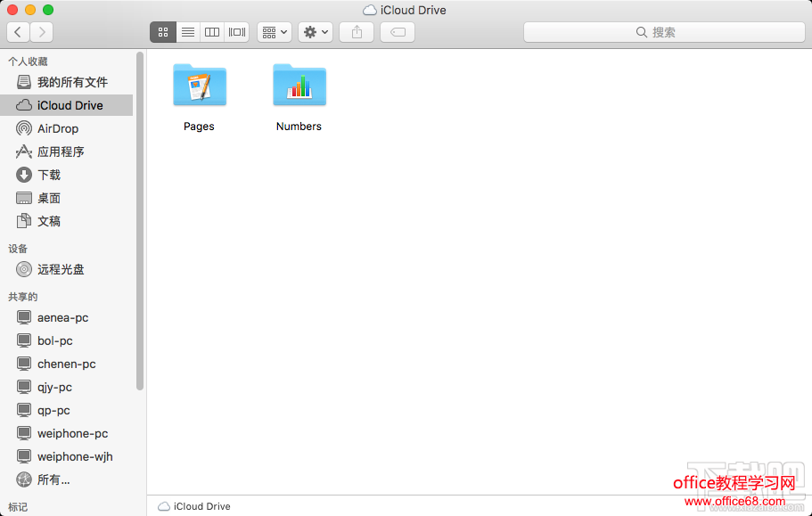
Task: Select 远程光盘 under devices
Action: pyautogui.click(x=66, y=269)
